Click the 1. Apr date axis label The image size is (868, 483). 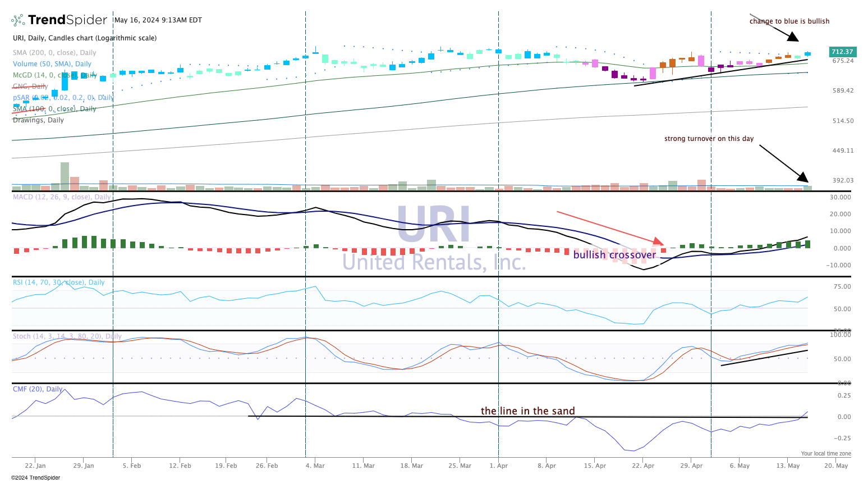click(498, 466)
